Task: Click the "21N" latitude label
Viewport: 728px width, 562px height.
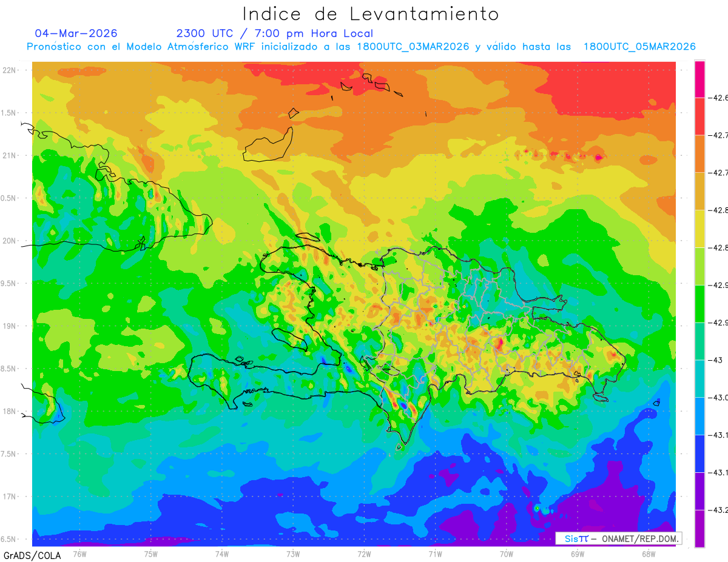Action: [x=10, y=155]
